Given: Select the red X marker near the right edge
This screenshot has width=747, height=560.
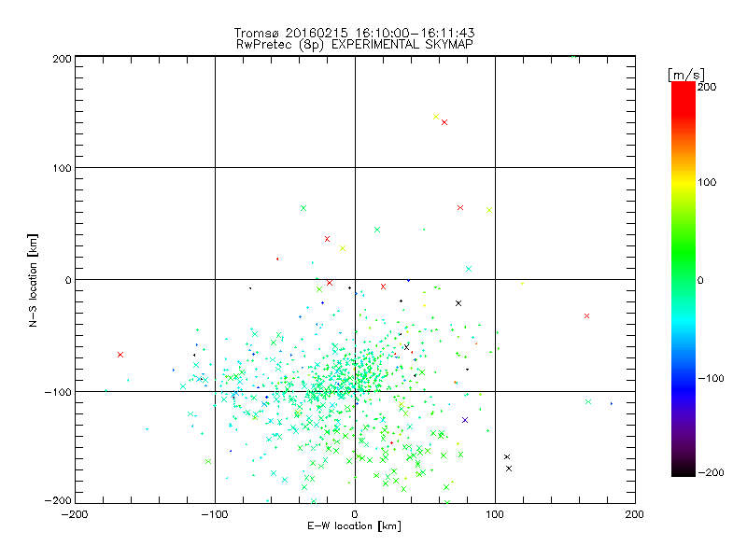Looking at the screenshot, I should [587, 316].
